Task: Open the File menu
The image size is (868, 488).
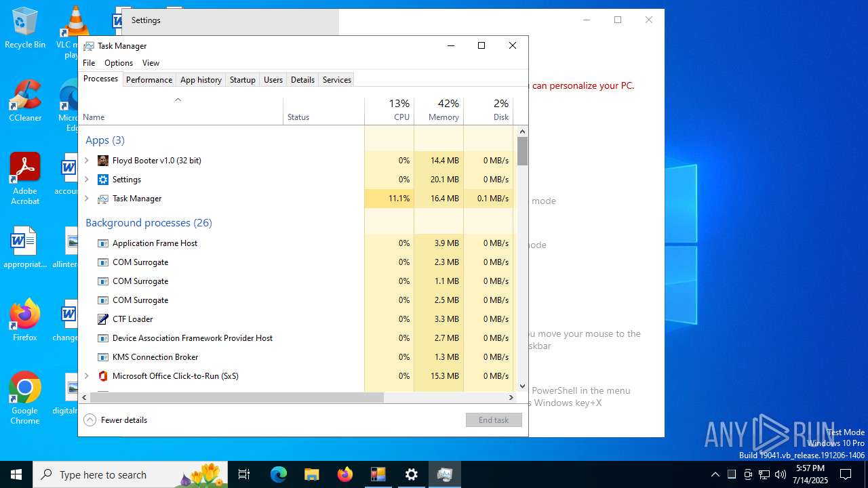Action: (89, 63)
